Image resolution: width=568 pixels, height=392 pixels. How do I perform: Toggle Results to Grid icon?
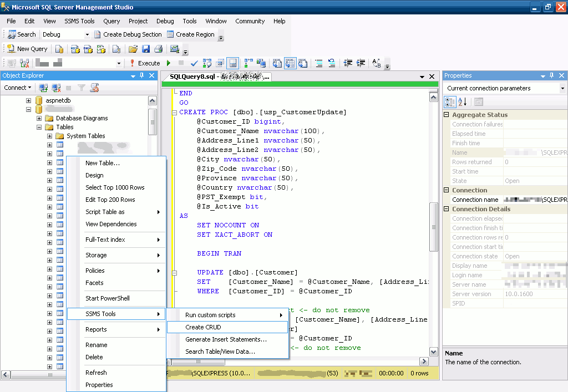point(290,63)
